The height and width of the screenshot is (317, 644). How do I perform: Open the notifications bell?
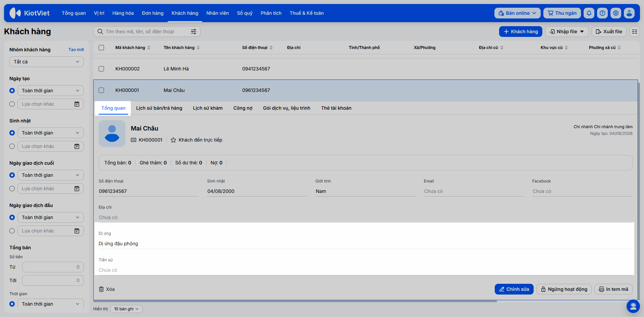coord(589,13)
